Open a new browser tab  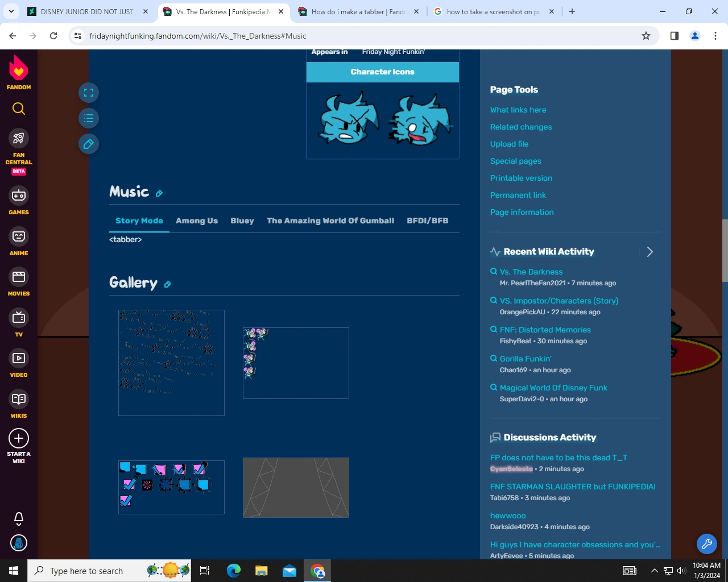point(572,11)
